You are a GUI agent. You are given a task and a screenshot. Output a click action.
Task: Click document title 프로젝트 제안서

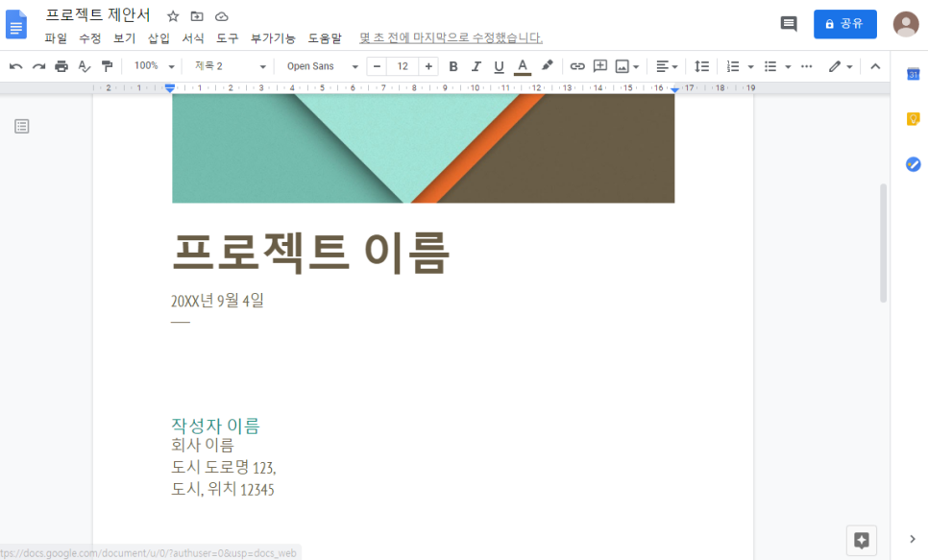98,14
